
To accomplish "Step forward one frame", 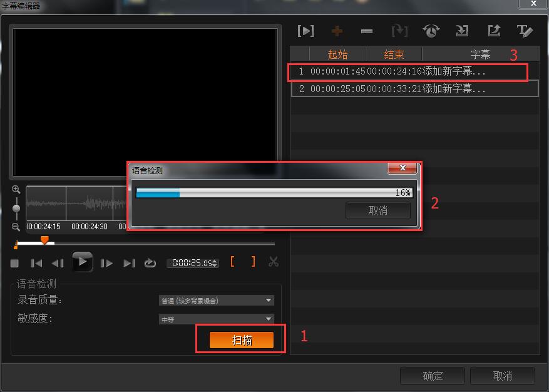I will click(x=106, y=263).
